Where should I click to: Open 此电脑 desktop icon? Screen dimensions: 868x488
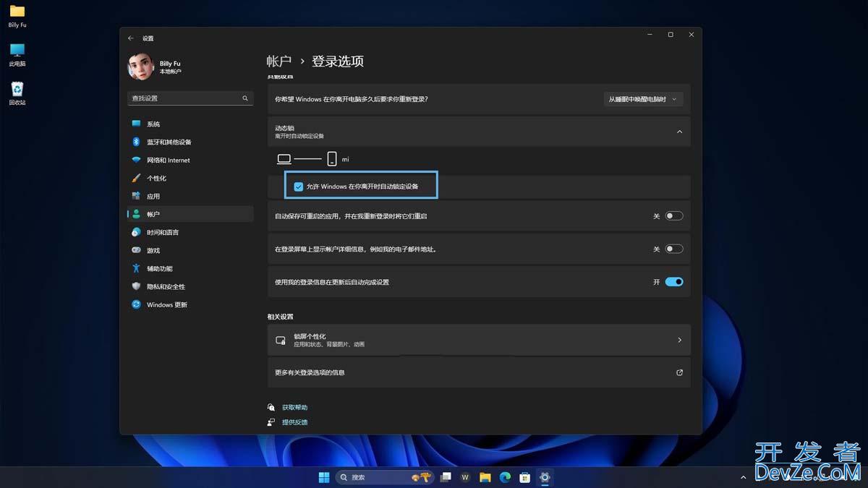(x=17, y=55)
